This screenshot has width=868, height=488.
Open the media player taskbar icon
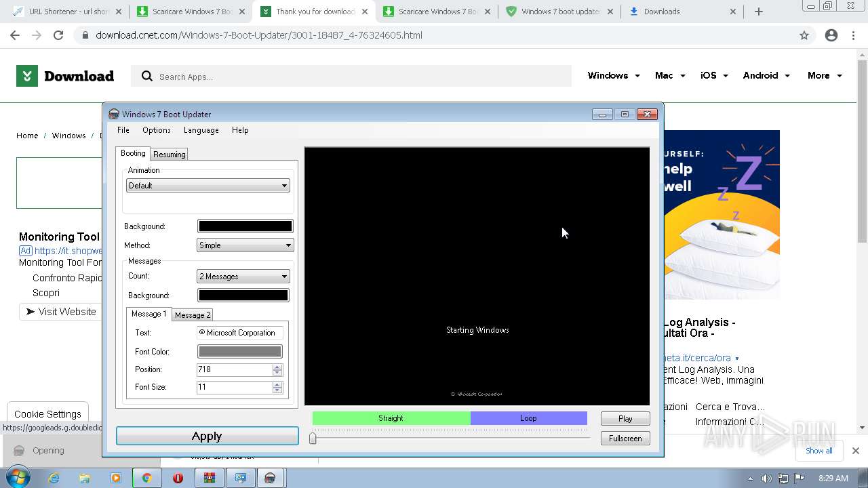coord(115,478)
